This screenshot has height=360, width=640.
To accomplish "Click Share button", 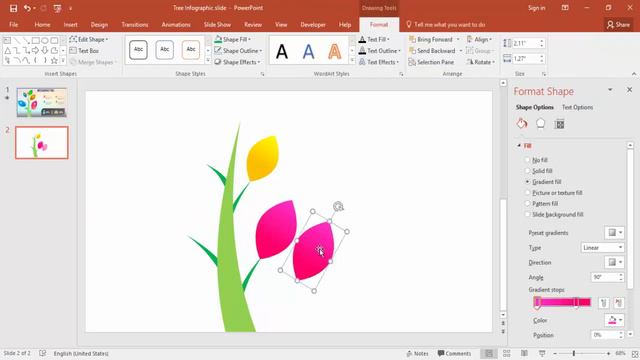I will (x=618, y=24).
